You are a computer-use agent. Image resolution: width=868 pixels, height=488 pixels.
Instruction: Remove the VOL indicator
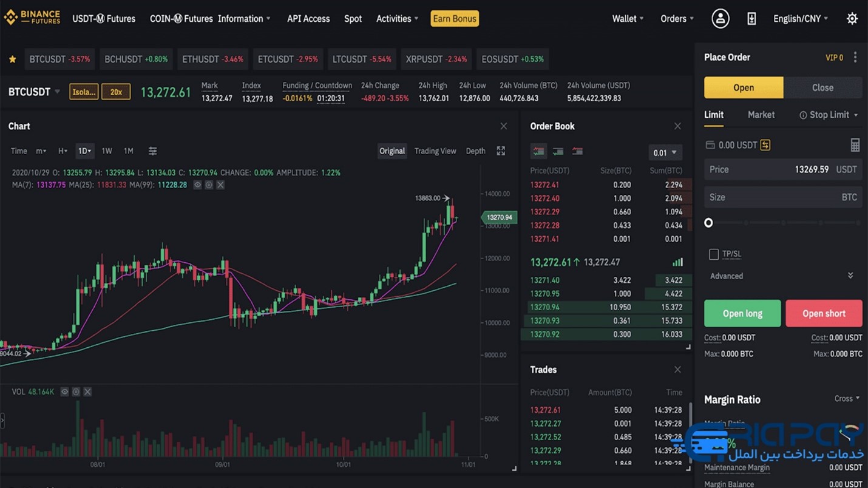[x=87, y=392]
